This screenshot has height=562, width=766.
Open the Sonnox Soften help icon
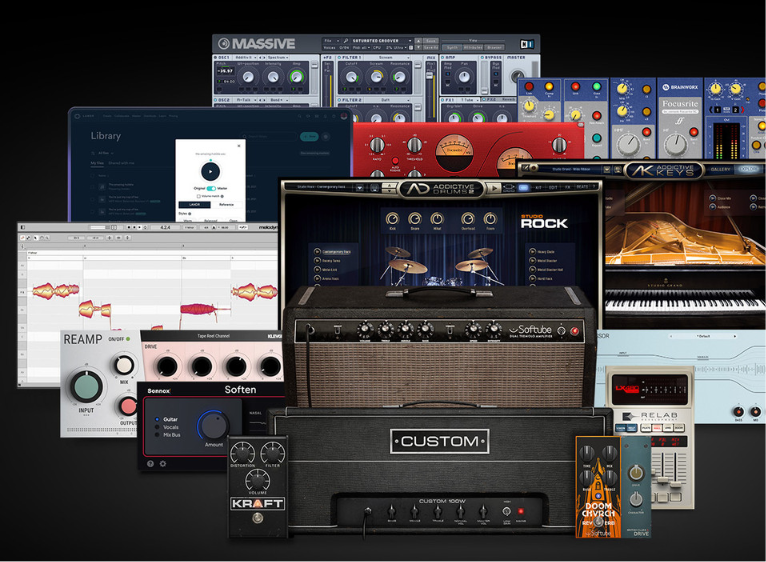click(x=150, y=463)
